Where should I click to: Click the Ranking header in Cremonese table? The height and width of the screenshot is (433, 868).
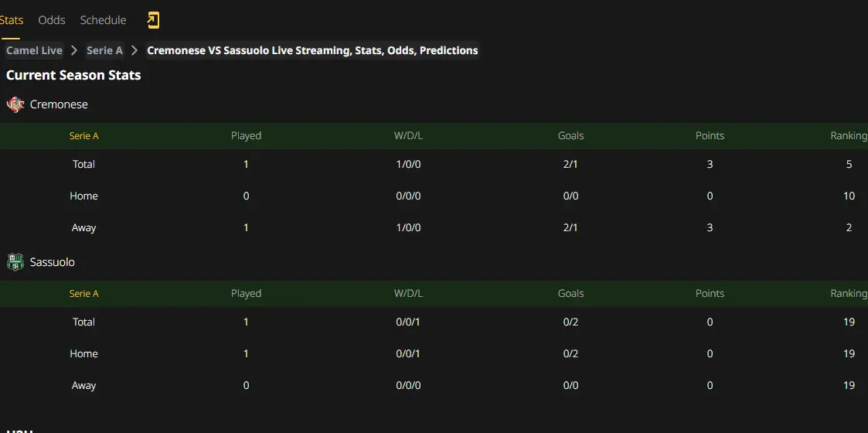(849, 135)
